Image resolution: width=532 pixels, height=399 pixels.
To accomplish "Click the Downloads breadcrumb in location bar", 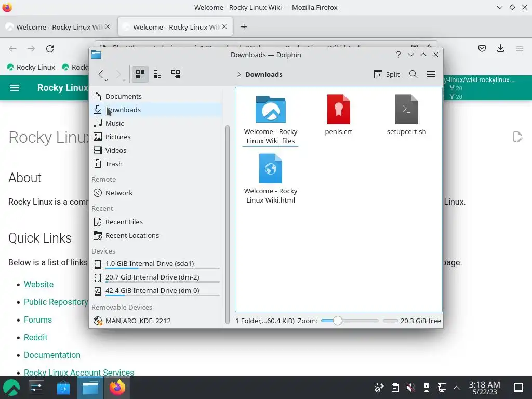I will (x=263, y=74).
